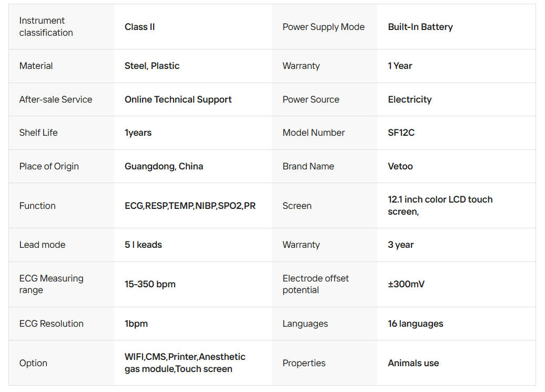Screen dimensions: 545x392
Task: Click the SF12C model number
Action: click(401, 133)
